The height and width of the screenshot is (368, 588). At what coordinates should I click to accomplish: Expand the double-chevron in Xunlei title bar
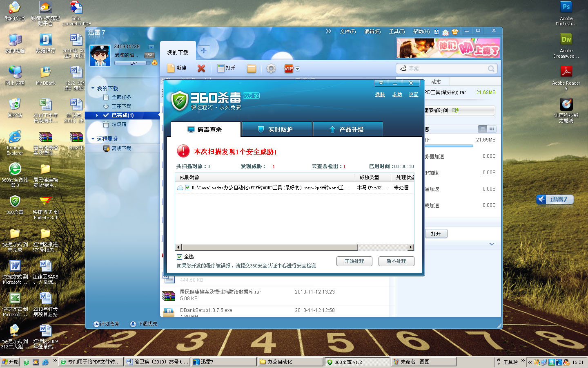[329, 31]
